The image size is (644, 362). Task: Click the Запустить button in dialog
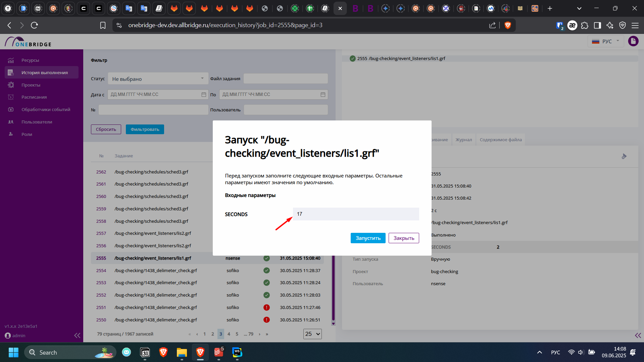click(368, 238)
